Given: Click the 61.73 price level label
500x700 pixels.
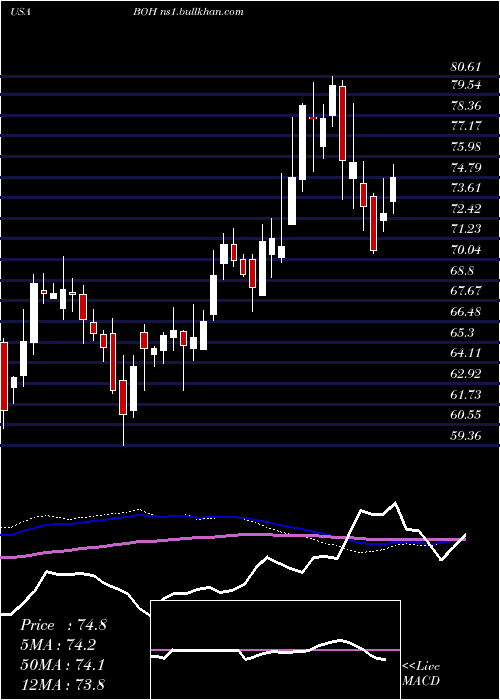Looking at the screenshot, I should pos(466,395).
